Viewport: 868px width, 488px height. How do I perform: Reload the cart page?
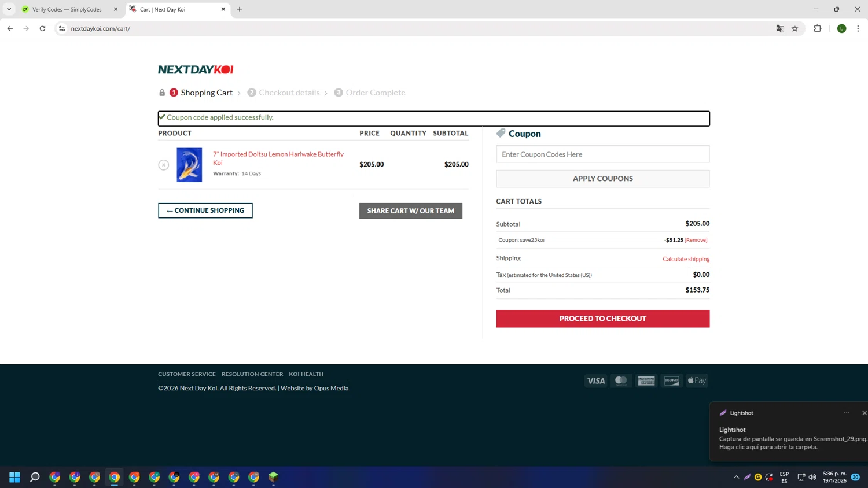coord(42,28)
